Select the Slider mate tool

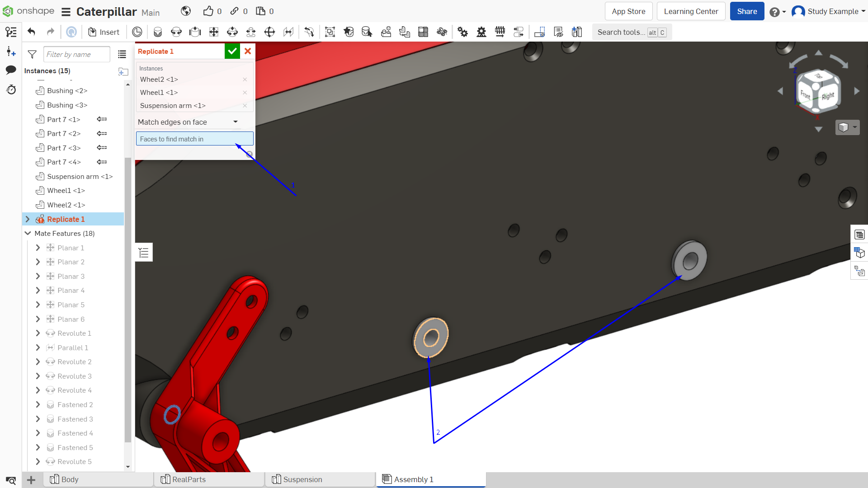195,32
